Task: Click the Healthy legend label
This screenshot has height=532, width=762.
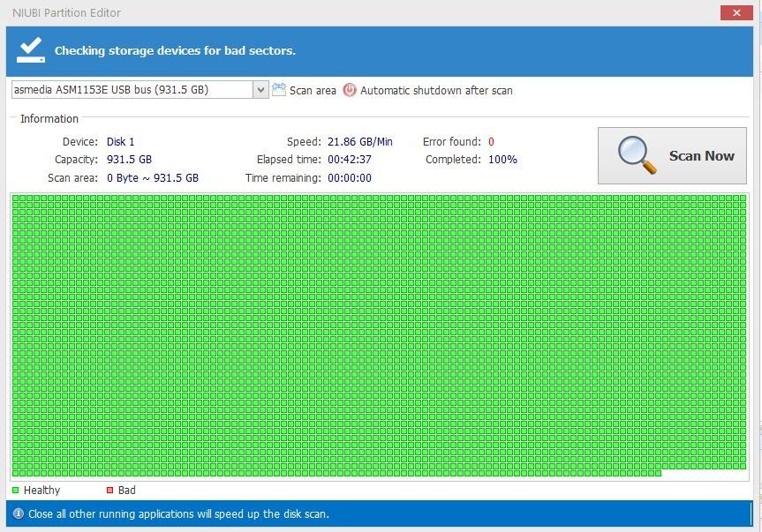Action: click(x=41, y=491)
